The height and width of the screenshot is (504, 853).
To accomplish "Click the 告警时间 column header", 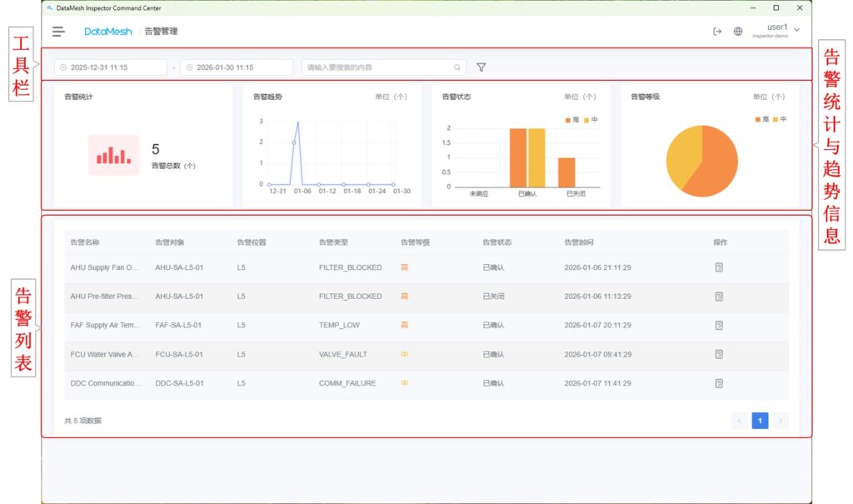I will coord(579,242).
